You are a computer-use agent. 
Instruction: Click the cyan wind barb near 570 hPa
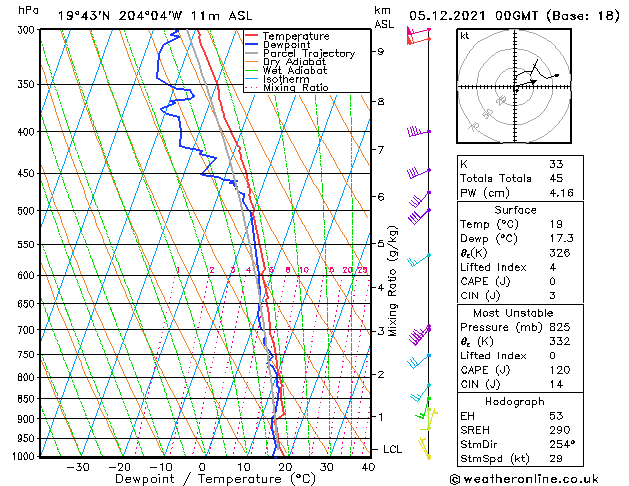click(419, 260)
